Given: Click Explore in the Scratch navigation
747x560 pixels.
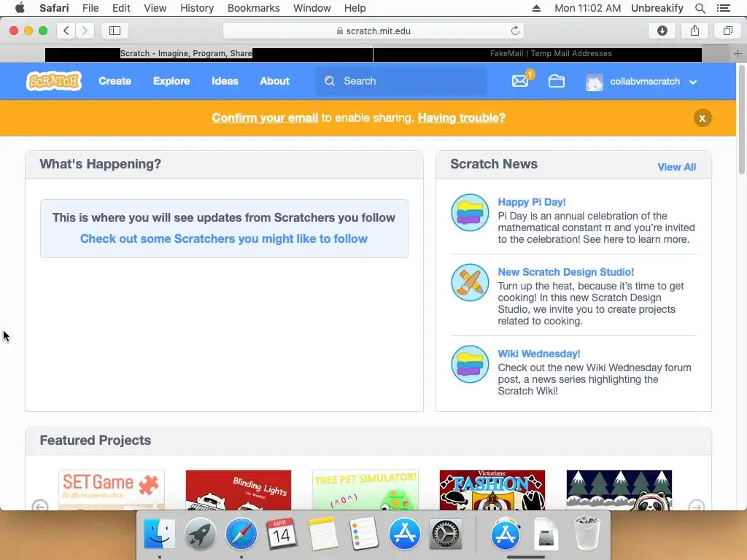Looking at the screenshot, I should 171,81.
